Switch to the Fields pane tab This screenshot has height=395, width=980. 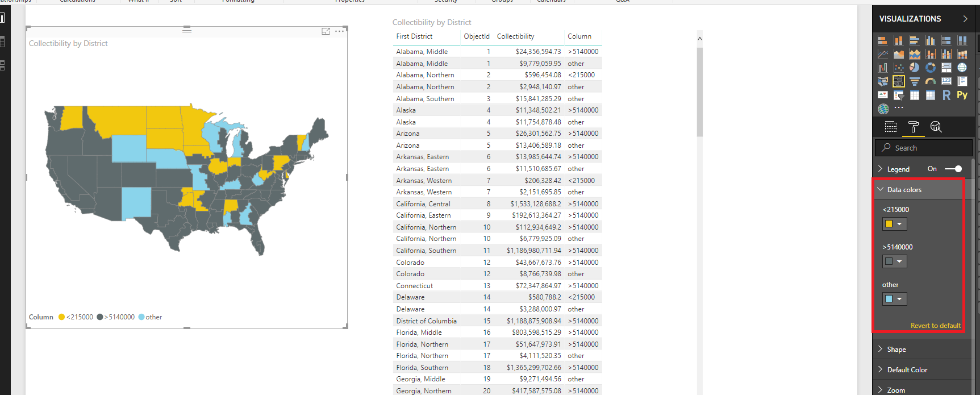[891, 127]
